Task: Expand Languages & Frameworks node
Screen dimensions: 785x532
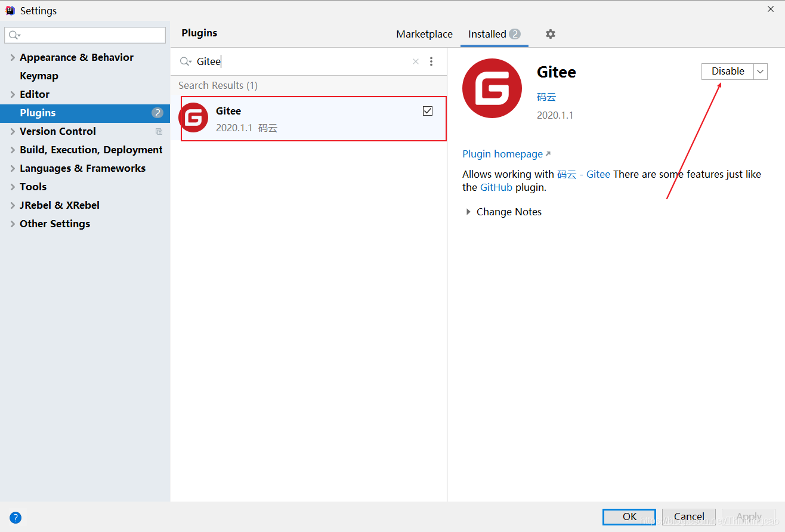Action: [x=13, y=168]
